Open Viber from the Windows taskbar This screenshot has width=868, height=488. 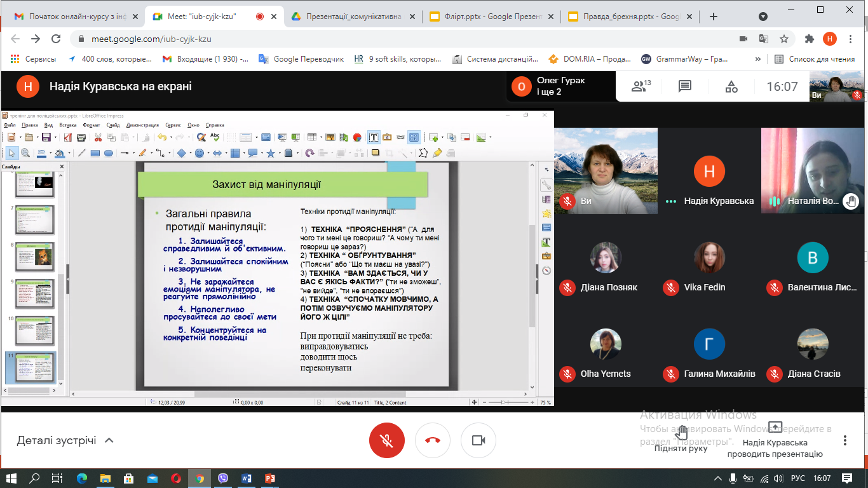[x=223, y=478]
